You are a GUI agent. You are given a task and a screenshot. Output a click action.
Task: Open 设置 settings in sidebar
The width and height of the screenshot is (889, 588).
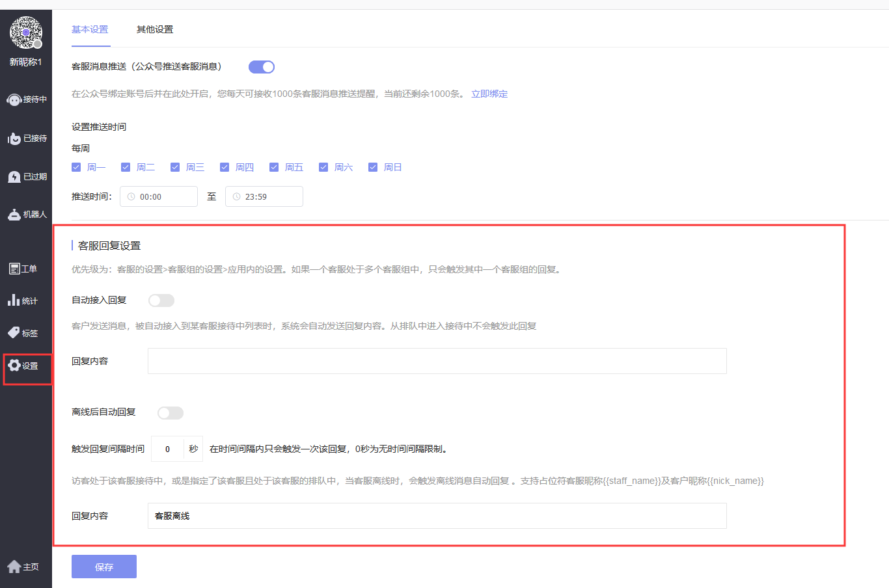23,366
